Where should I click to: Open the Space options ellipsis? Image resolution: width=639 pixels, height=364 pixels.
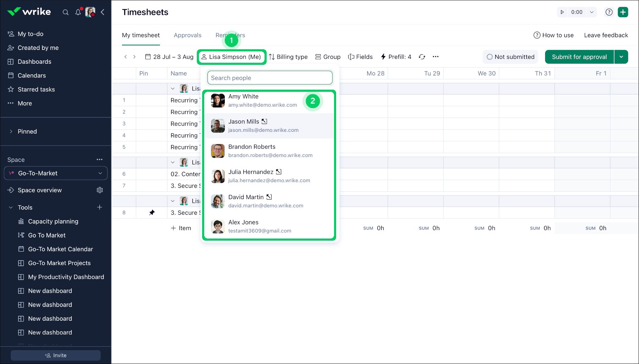100,159
